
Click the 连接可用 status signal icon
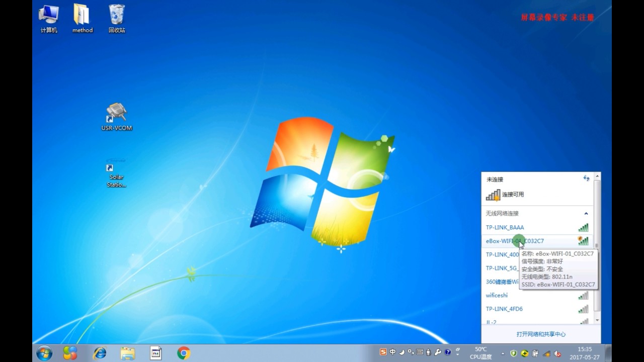pyautogui.click(x=493, y=195)
